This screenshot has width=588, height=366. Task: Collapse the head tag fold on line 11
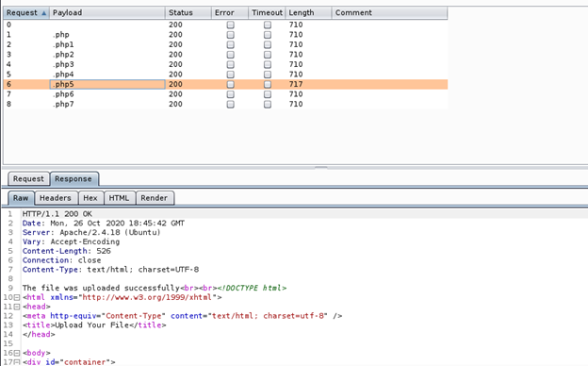[17, 307]
